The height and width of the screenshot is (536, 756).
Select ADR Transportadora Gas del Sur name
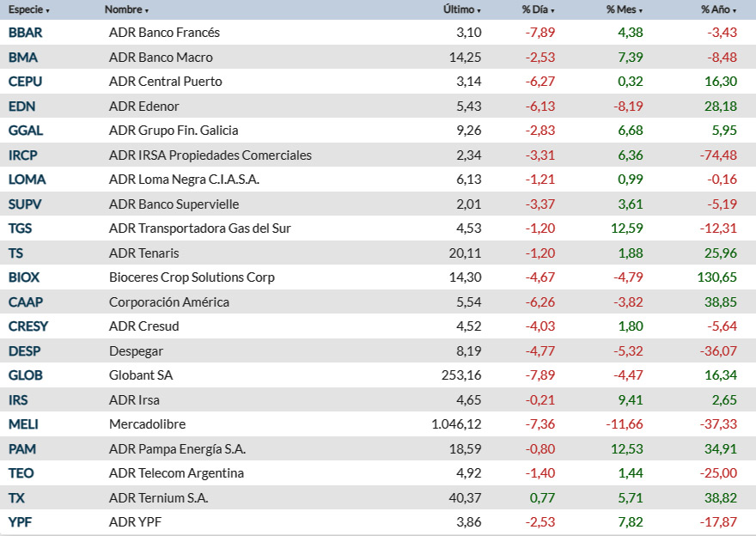pyautogui.click(x=200, y=228)
